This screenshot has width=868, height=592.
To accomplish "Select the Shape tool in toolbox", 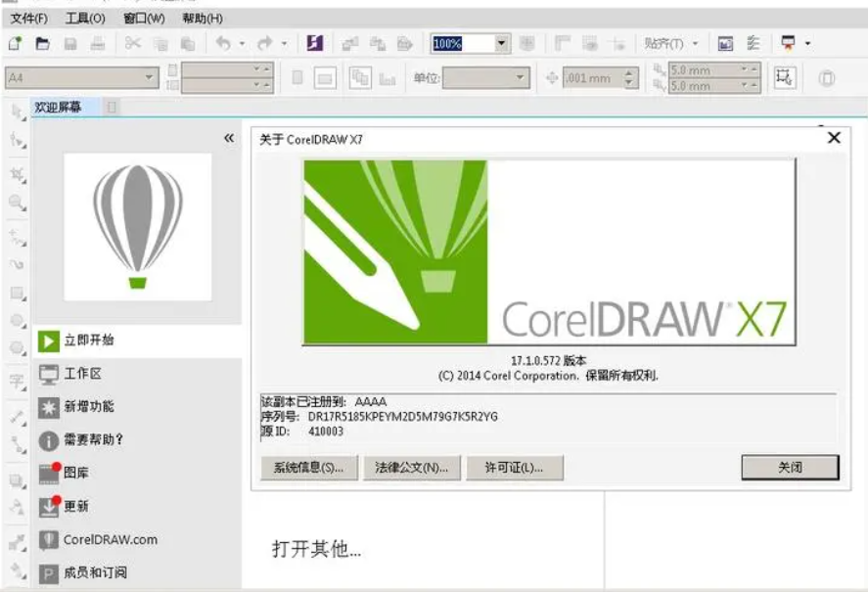I will pyautogui.click(x=18, y=141).
